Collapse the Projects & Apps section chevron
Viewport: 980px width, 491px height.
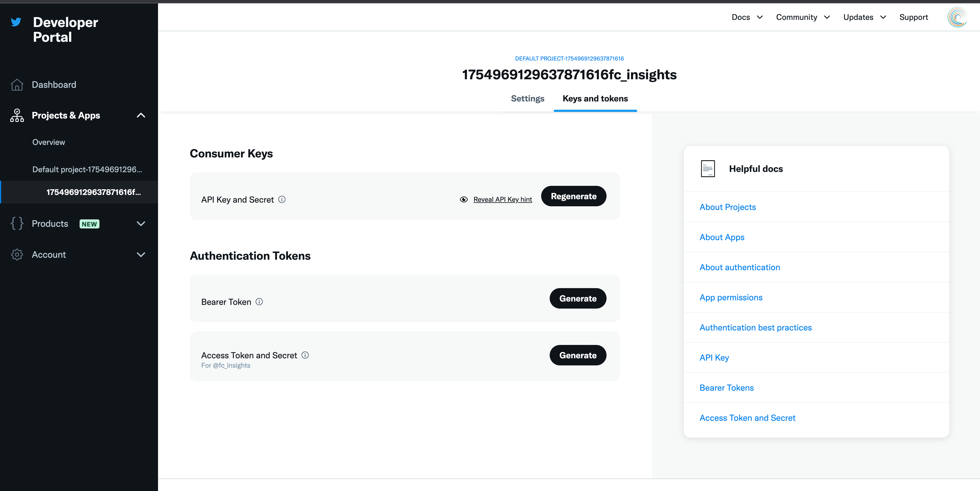pos(141,115)
